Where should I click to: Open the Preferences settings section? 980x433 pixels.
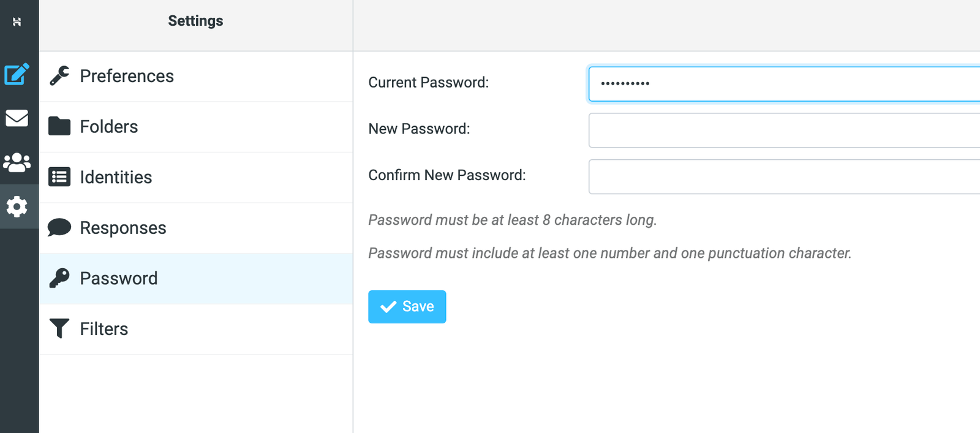tap(196, 76)
